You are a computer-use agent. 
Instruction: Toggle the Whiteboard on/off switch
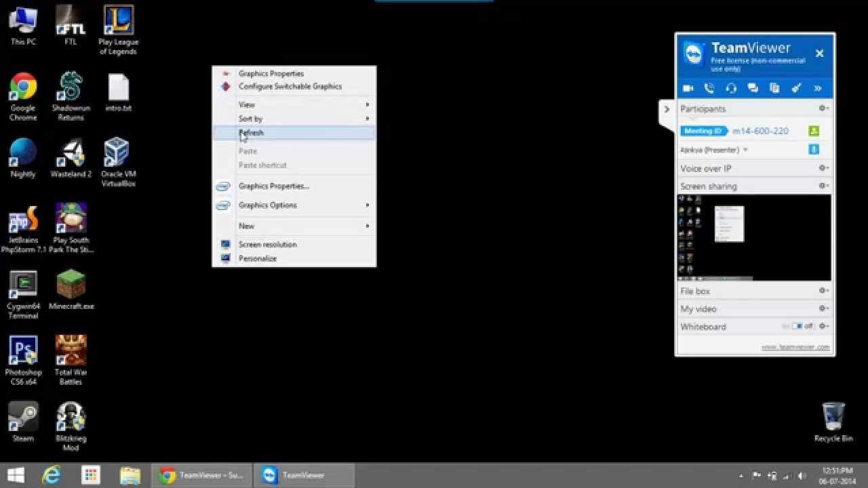click(797, 326)
